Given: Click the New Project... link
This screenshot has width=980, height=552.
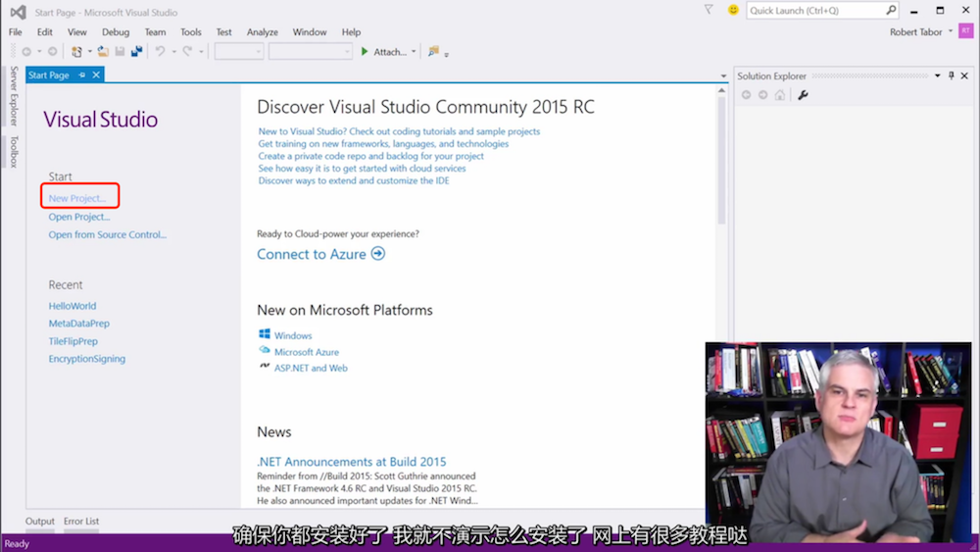Looking at the screenshot, I should point(76,198).
